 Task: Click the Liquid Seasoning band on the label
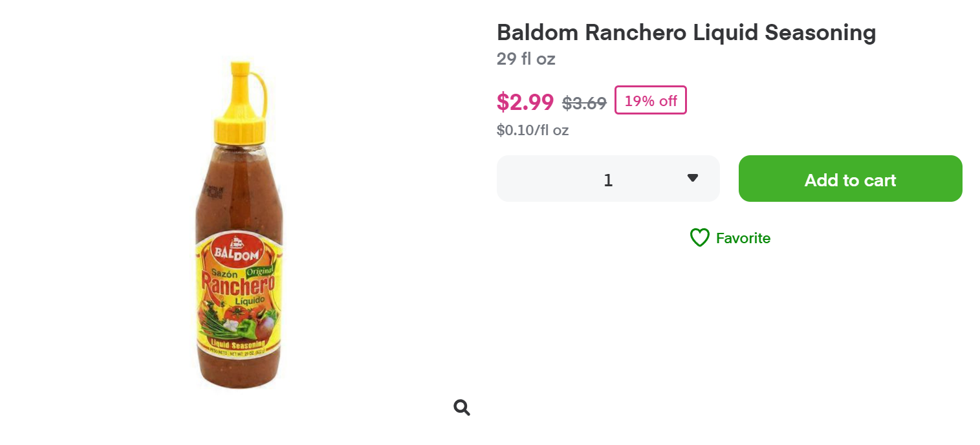[x=239, y=344]
